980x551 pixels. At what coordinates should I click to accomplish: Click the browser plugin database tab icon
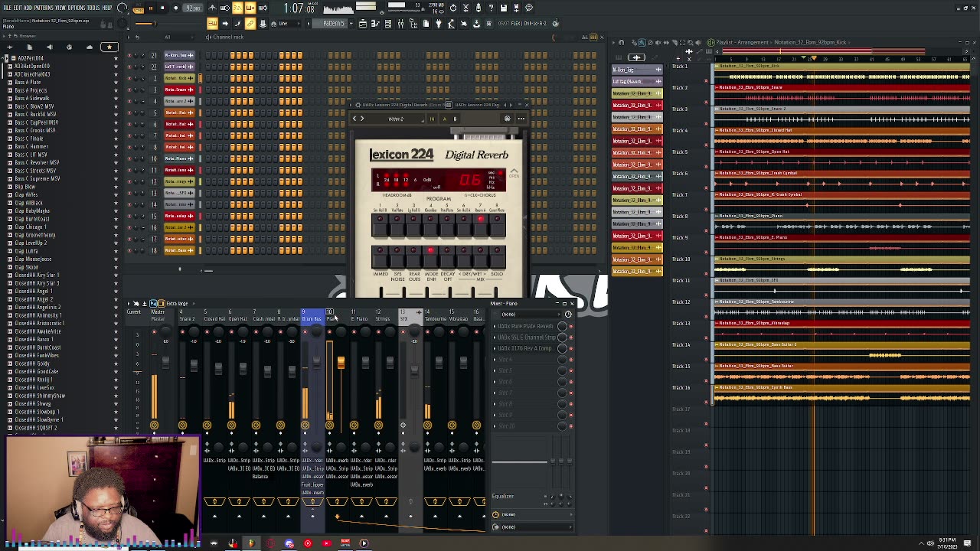tap(69, 47)
